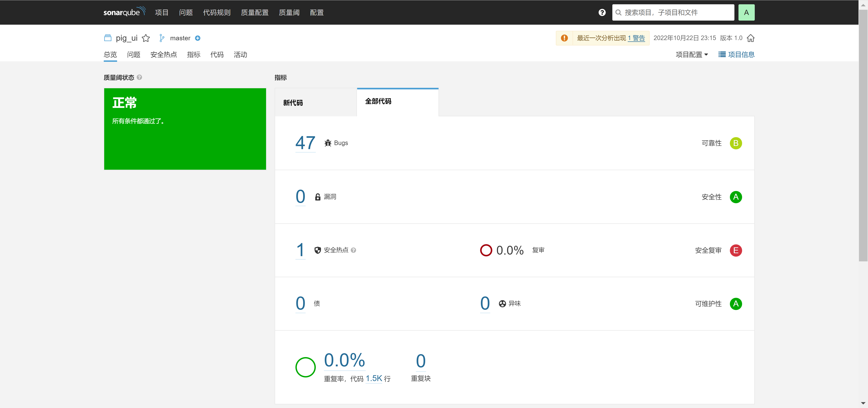Screen dimensions: 868x408
Task: Open 质量配置 in the top menu
Action: click(254, 12)
